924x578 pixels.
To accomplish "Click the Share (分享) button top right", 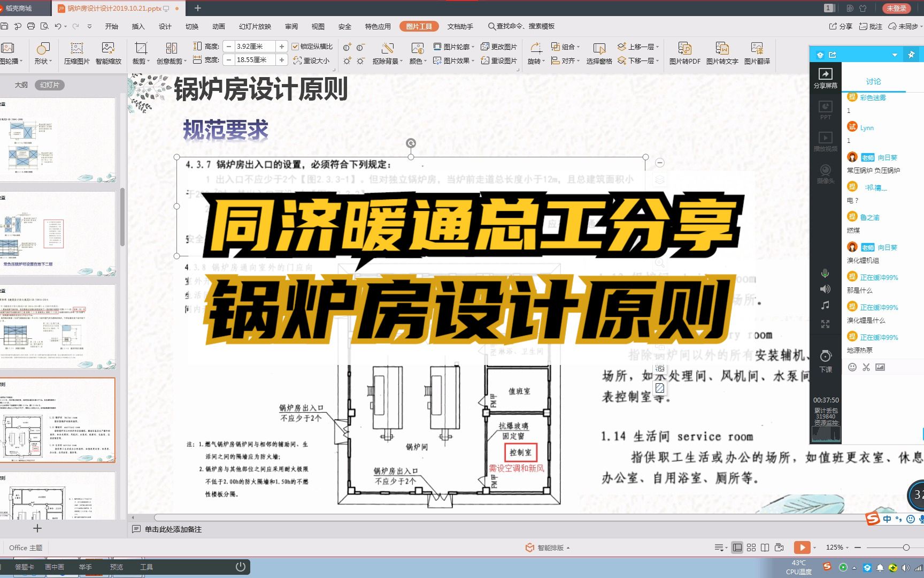I will pos(841,26).
